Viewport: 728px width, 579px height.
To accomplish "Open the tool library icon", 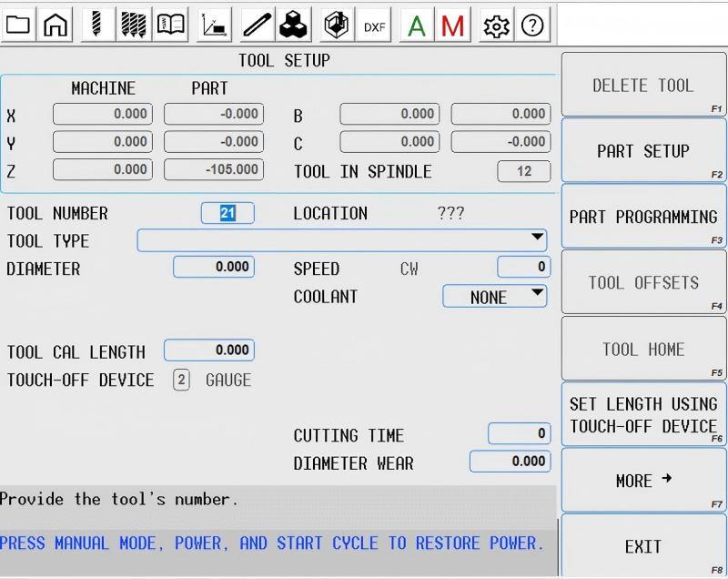I will click(134, 25).
